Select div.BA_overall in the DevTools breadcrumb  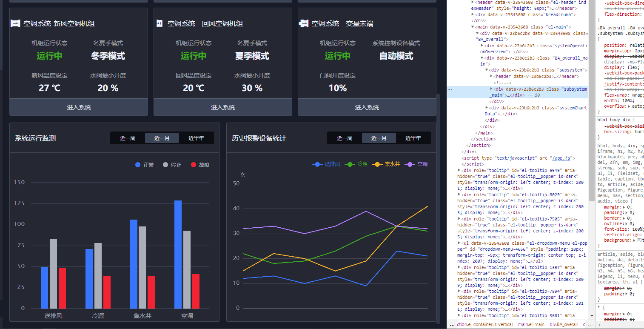pyautogui.click(x=564, y=324)
